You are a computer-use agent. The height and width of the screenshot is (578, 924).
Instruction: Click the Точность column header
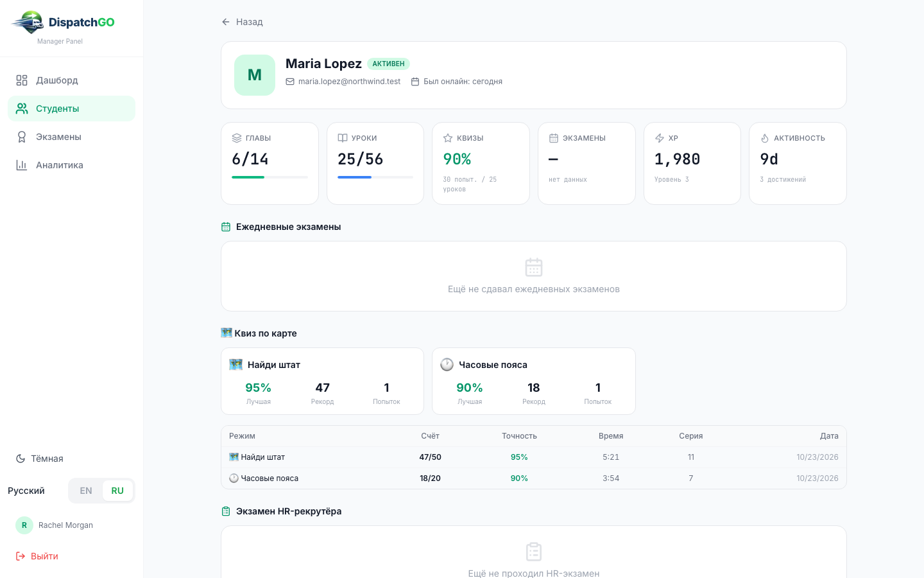[519, 436]
